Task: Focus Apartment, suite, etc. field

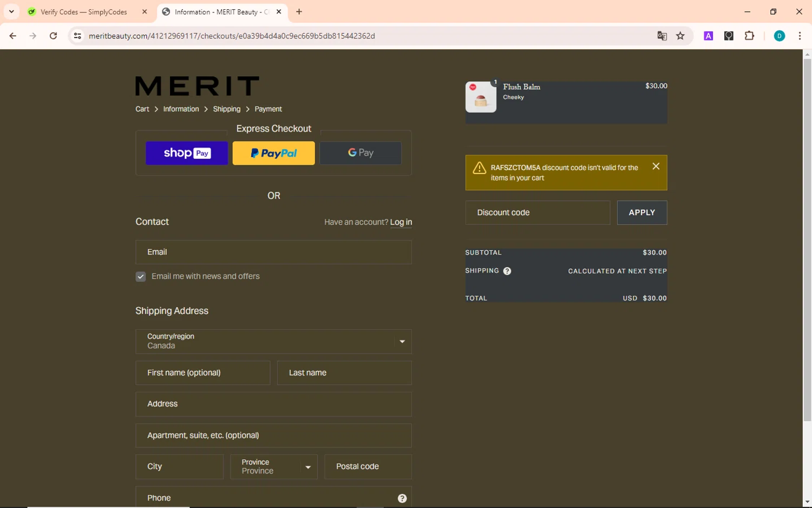Action: pos(273,435)
